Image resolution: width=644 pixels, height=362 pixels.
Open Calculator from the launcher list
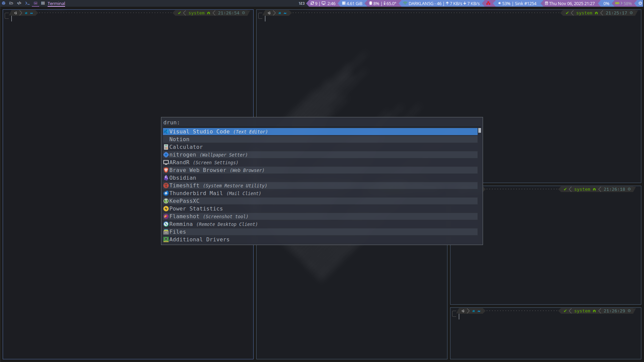(x=186, y=147)
